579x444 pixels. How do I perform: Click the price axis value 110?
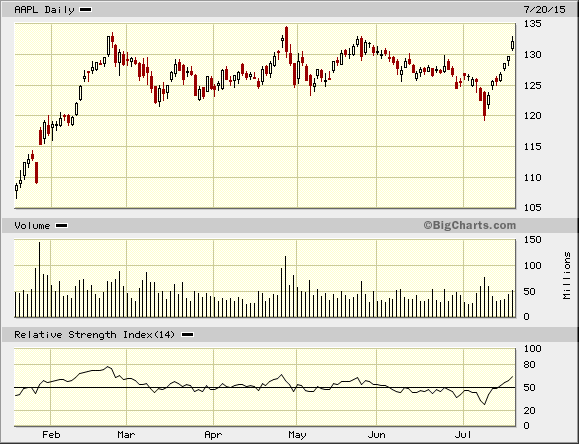(532, 177)
